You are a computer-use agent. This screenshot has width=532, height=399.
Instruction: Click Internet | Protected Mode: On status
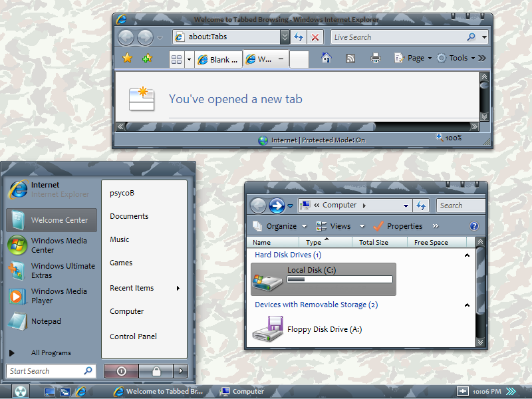(x=311, y=140)
